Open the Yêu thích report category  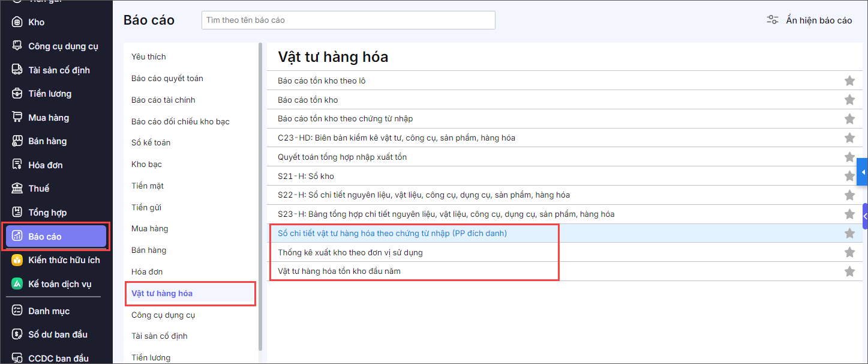(149, 56)
